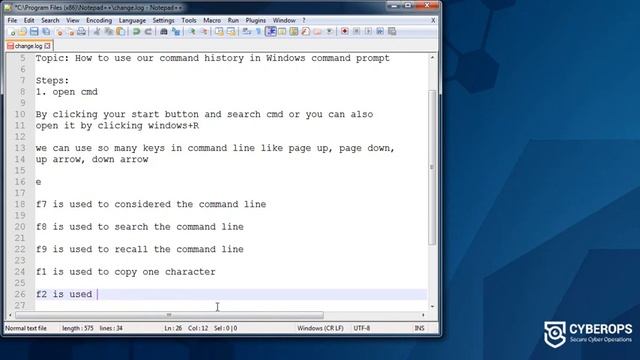Screen dimensions: 640x360
Task: Open the Search menu
Action: coord(50,20)
